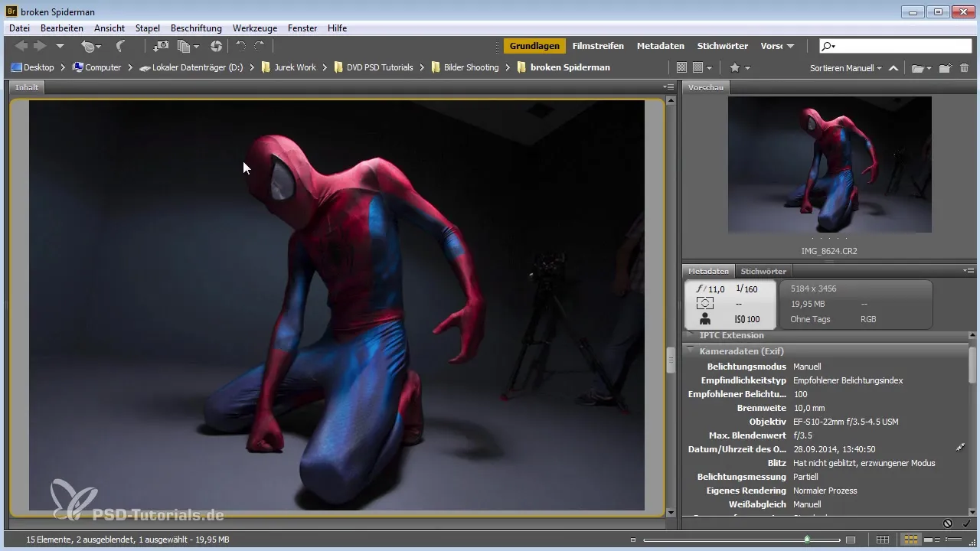Open the Ansicht menu
980x551 pixels.
tap(109, 28)
